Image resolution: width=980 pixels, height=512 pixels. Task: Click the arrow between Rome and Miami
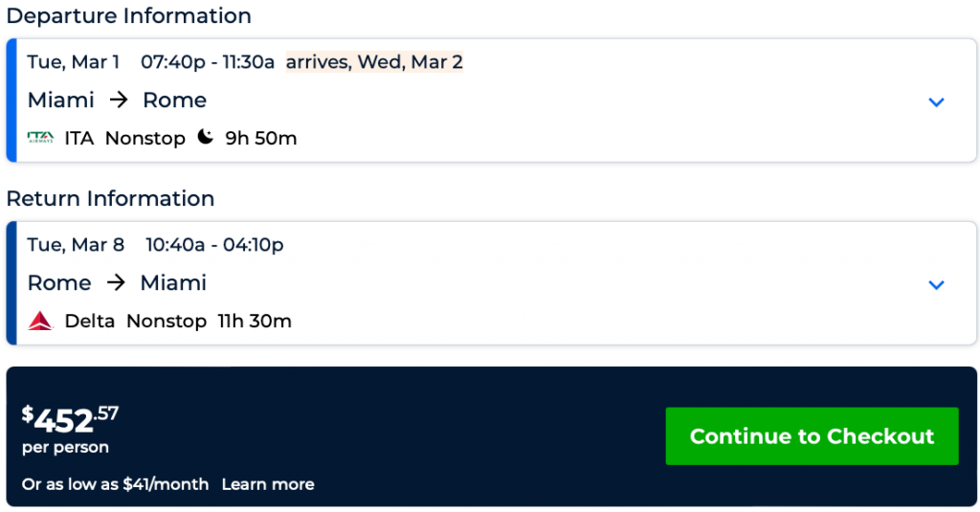[116, 283]
